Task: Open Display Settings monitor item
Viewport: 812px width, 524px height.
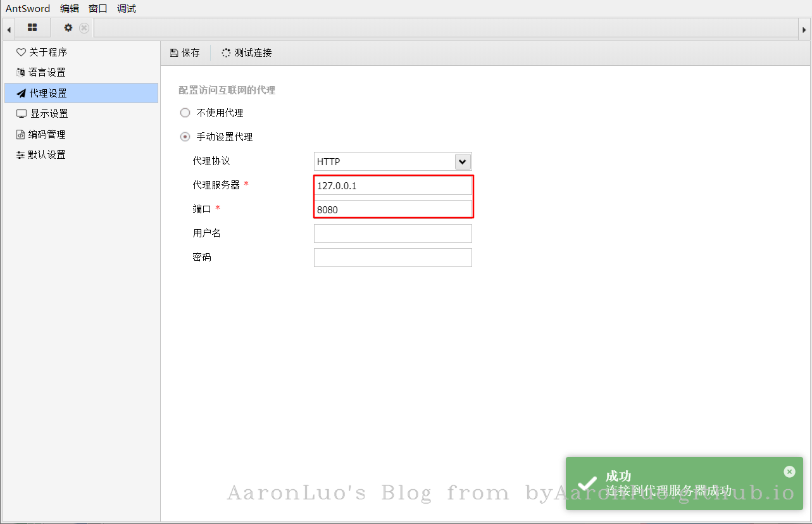Action: (x=43, y=113)
